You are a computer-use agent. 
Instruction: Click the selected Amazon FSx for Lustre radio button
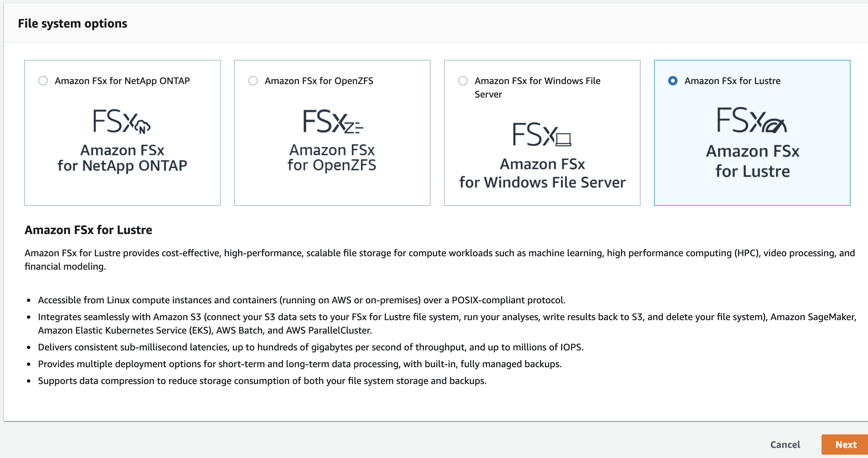point(673,81)
